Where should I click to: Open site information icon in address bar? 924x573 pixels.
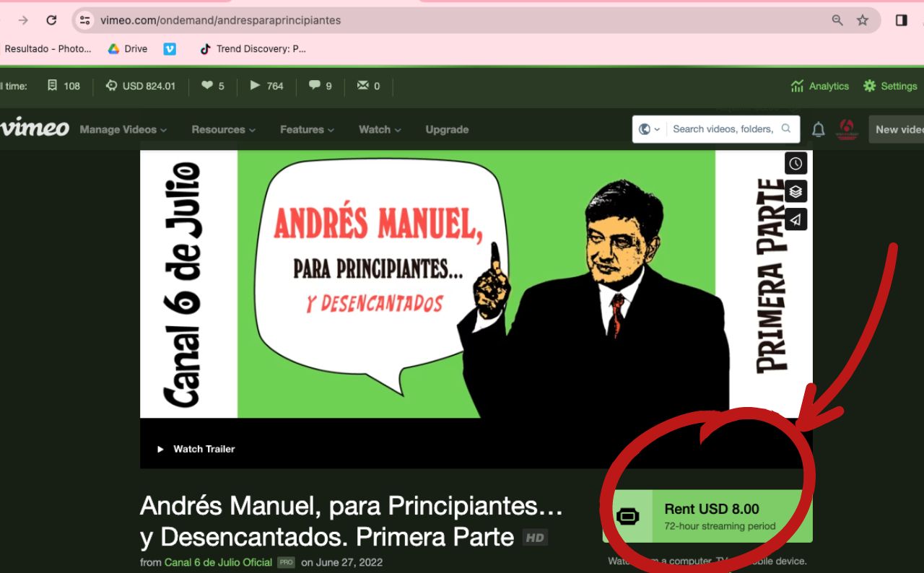coord(85,20)
